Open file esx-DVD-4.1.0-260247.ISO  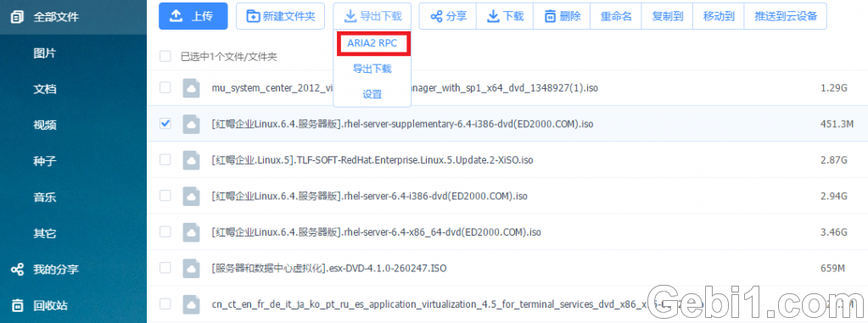(x=329, y=268)
